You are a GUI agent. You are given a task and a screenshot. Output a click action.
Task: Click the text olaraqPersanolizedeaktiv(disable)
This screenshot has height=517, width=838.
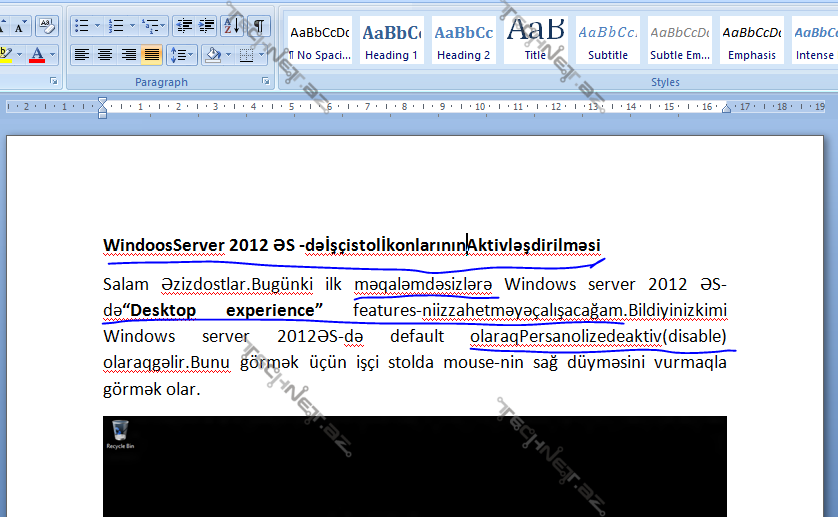point(598,336)
